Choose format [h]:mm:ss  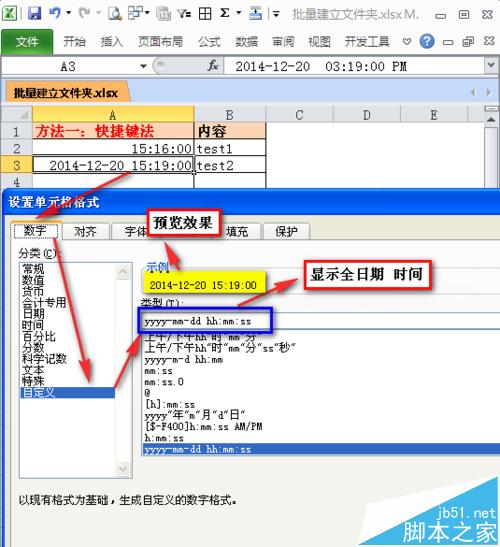(170, 404)
